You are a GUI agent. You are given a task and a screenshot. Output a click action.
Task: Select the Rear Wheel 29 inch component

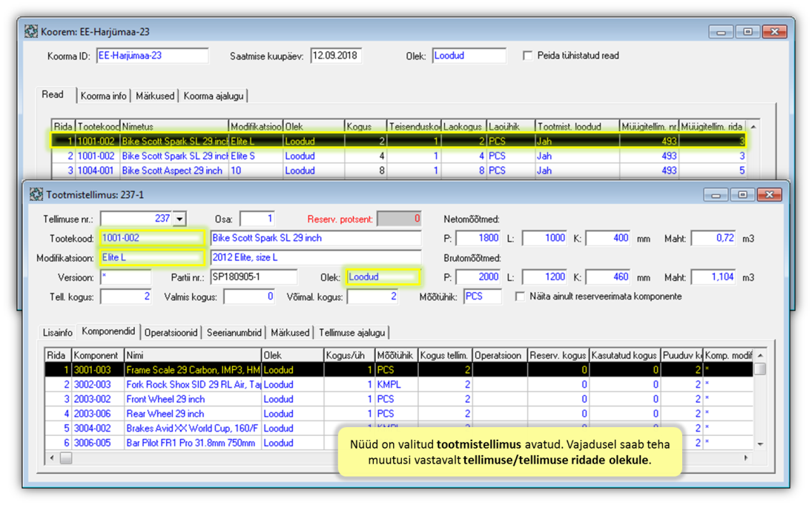399,413
